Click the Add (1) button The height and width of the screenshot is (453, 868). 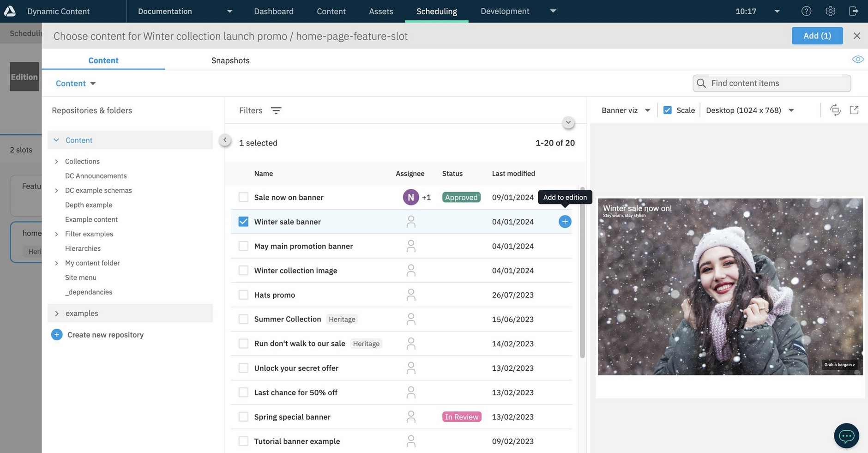click(x=817, y=36)
